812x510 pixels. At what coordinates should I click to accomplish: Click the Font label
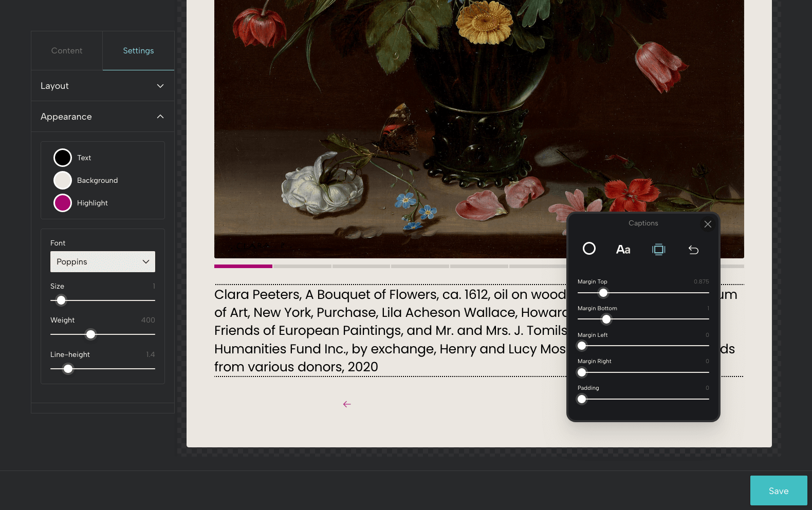(58, 243)
